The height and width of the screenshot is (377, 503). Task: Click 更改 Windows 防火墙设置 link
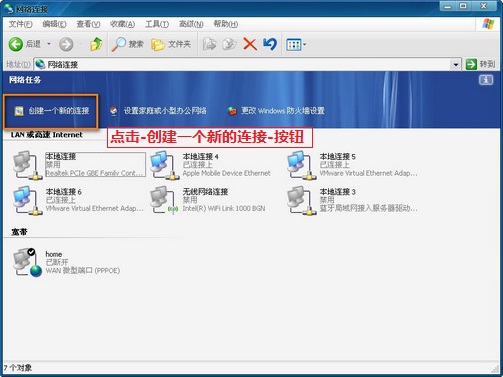pos(283,111)
